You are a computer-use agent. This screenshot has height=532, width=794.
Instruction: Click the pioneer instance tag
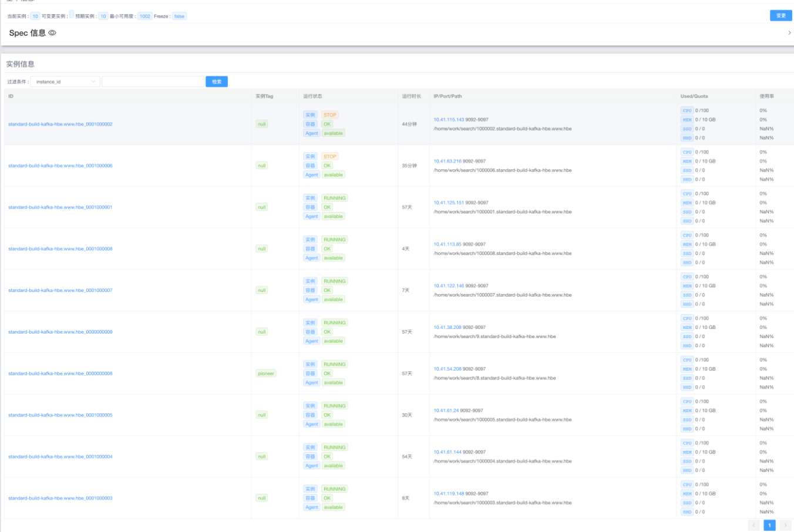(265, 373)
